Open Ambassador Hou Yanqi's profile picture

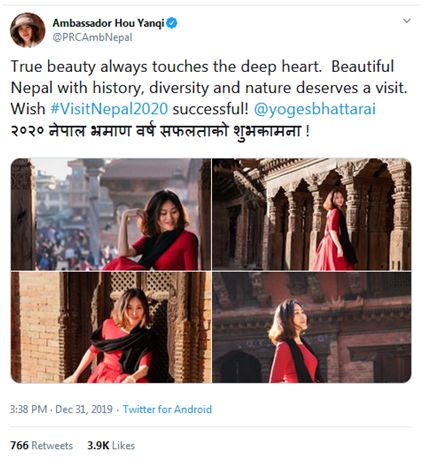pyautogui.click(x=28, y=30)
